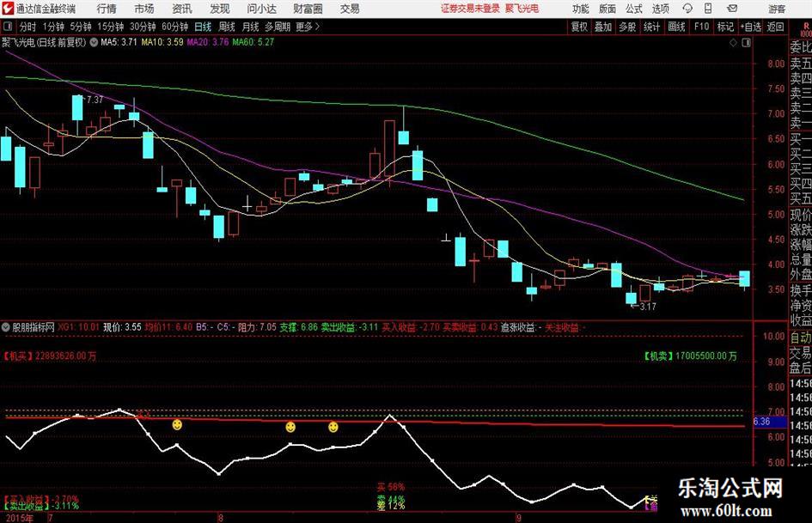Click the MA20: 3.76 label

tap(208, 42)
